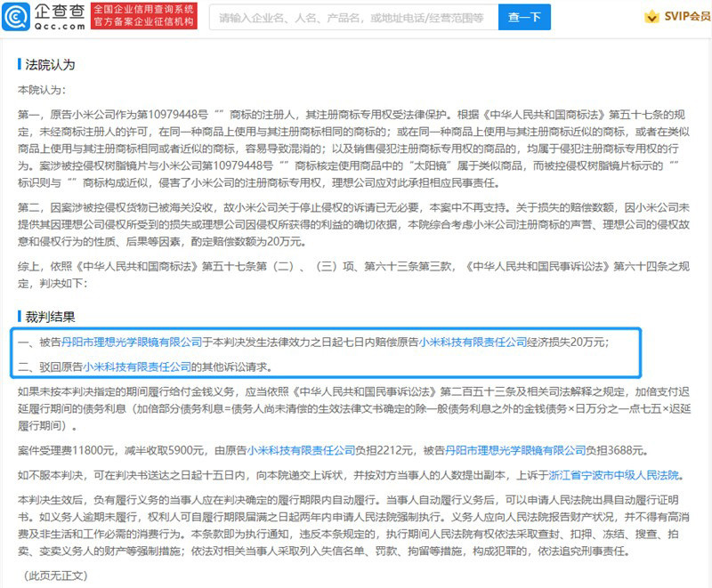Open 丹阳市理想光学眼镜有限公司 link in case fee line
Screen dimensions: 712x588
click(x=515, y=450)
